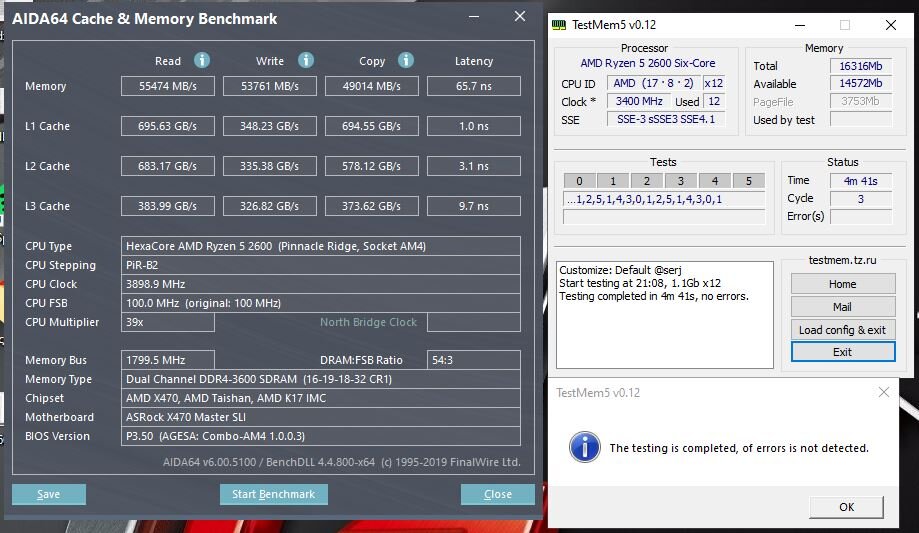Select test 4 in Tests row

(x=714, y=181)
